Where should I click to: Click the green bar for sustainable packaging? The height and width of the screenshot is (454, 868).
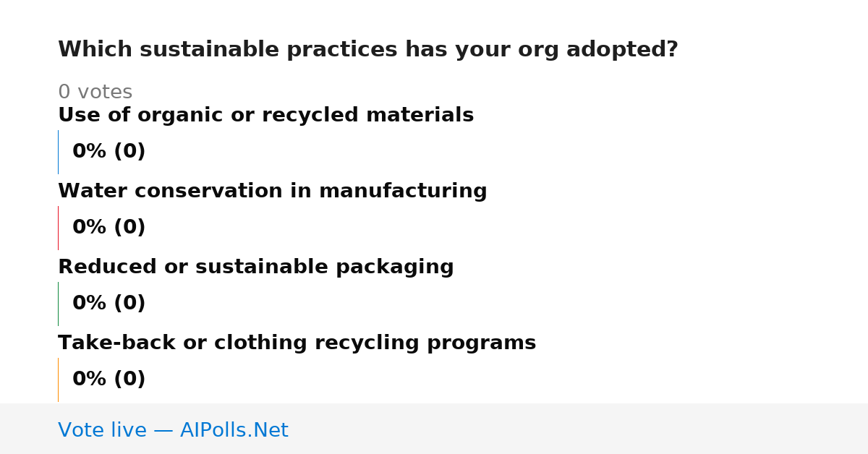[x=58, y=304]
